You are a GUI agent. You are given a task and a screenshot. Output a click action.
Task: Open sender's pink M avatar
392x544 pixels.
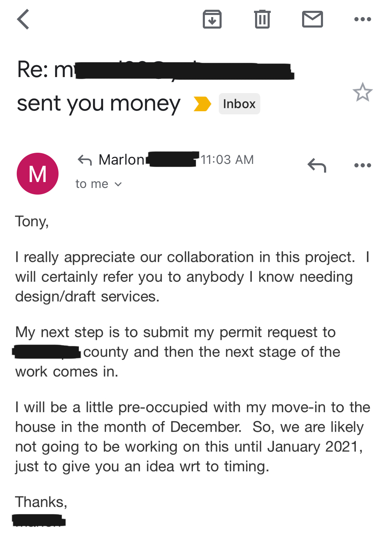(x=38, y=174)
